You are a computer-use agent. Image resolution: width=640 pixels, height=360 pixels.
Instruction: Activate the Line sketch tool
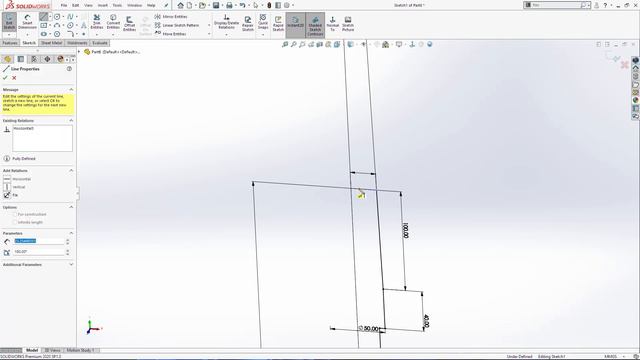43,17
